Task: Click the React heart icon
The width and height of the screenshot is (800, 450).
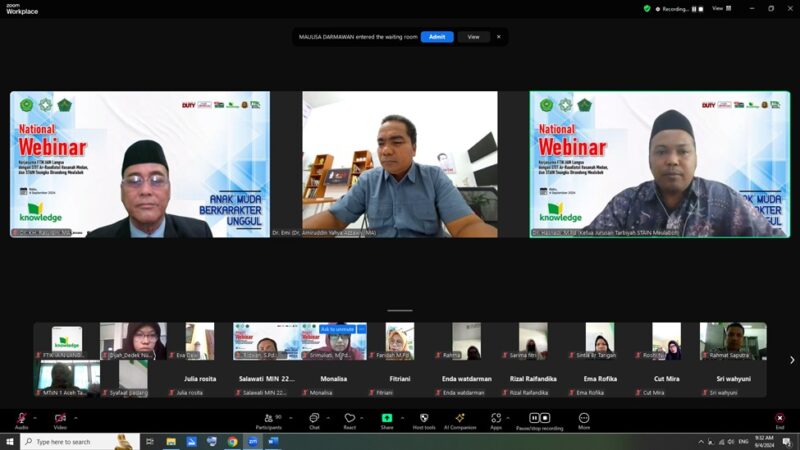Action: pyautogui.click(x=349, y=418)
